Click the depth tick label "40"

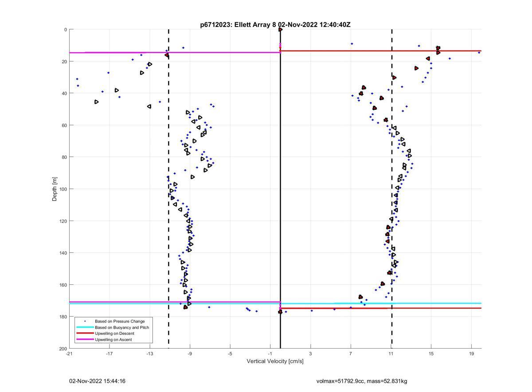click(x=64, y=93)
